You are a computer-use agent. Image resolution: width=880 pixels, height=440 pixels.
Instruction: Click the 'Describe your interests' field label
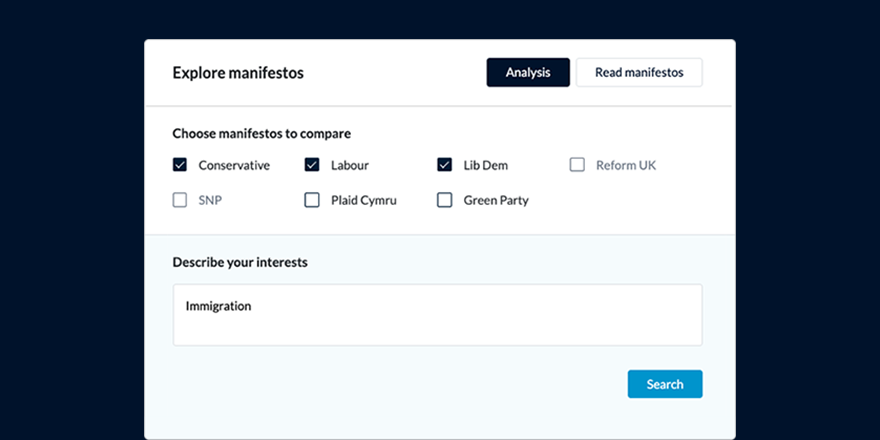[x=240, y=262]
